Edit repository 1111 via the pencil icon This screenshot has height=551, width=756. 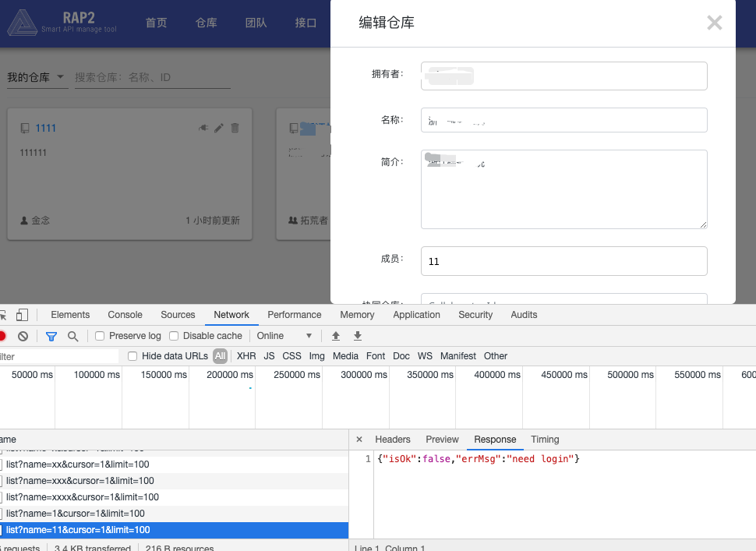218,129
